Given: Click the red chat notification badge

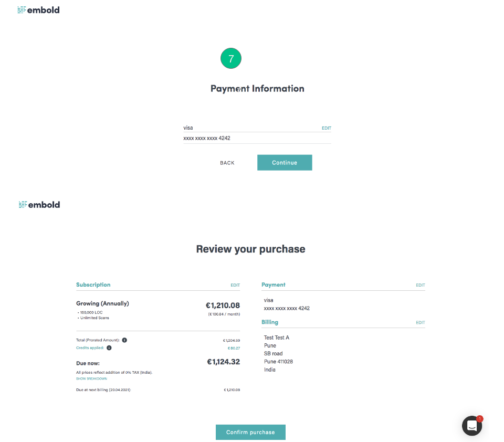Looking at the screenshot, I should click(x=479, y=418).
